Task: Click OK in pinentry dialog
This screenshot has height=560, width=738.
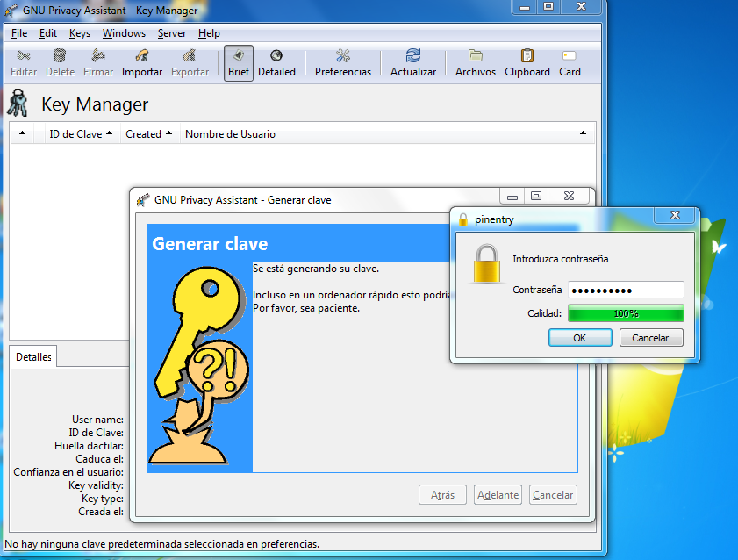Action: 580,338
